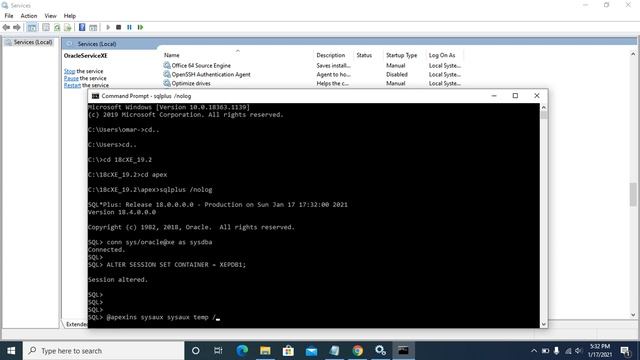Switch to the Services gears taskbar icon
Screen dimensions: 640x360
(x=380, y=351)
